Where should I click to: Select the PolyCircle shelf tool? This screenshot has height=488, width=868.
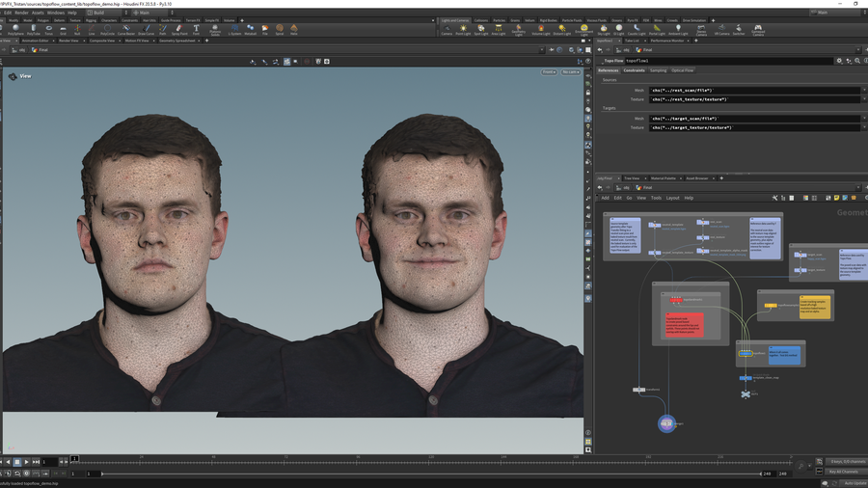click(107, 29)
